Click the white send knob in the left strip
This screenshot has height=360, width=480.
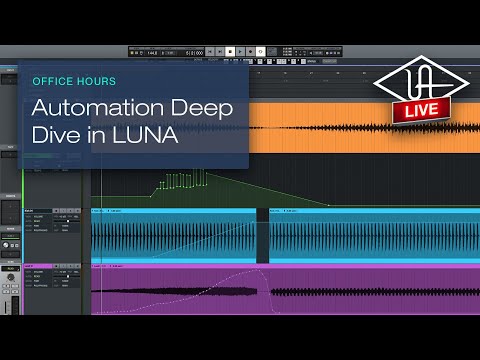coord(5,245)
